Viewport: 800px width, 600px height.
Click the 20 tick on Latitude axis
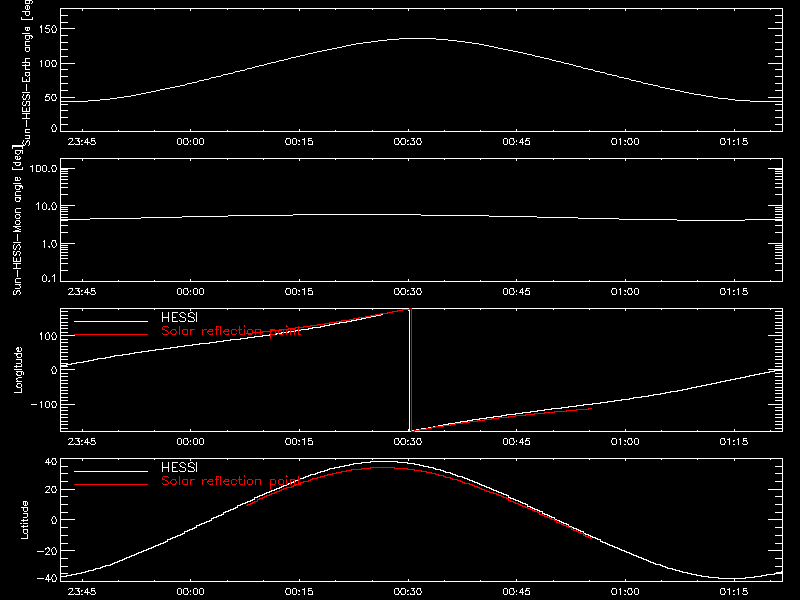51,489
